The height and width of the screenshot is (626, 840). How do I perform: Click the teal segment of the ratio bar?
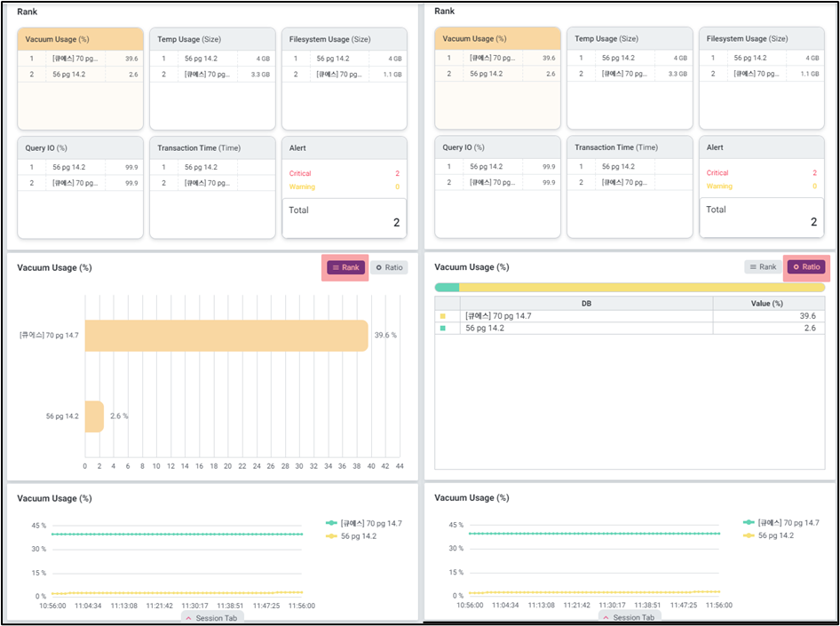[447, 287]
